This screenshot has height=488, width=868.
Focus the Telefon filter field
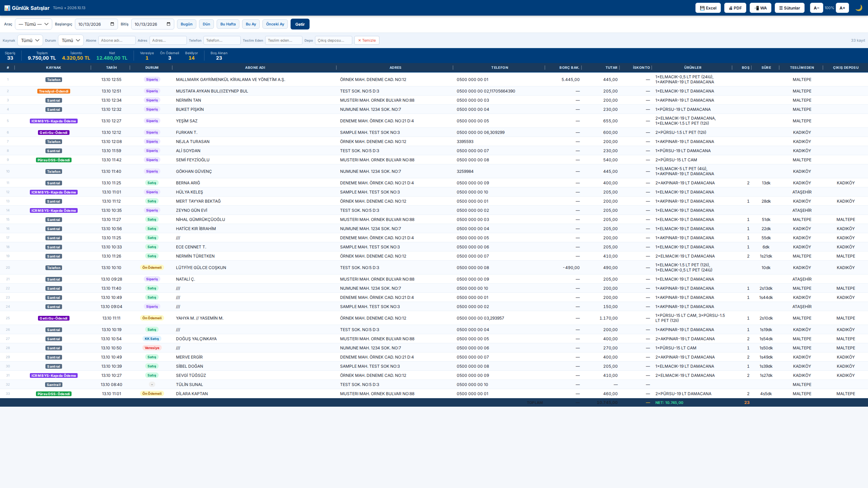pyautogui.click(x=222, y=40)
